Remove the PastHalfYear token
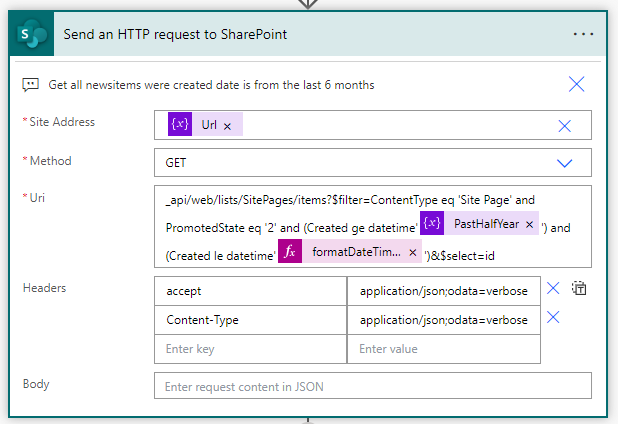The width and height of the screenshot is (618, 424). 529,224
